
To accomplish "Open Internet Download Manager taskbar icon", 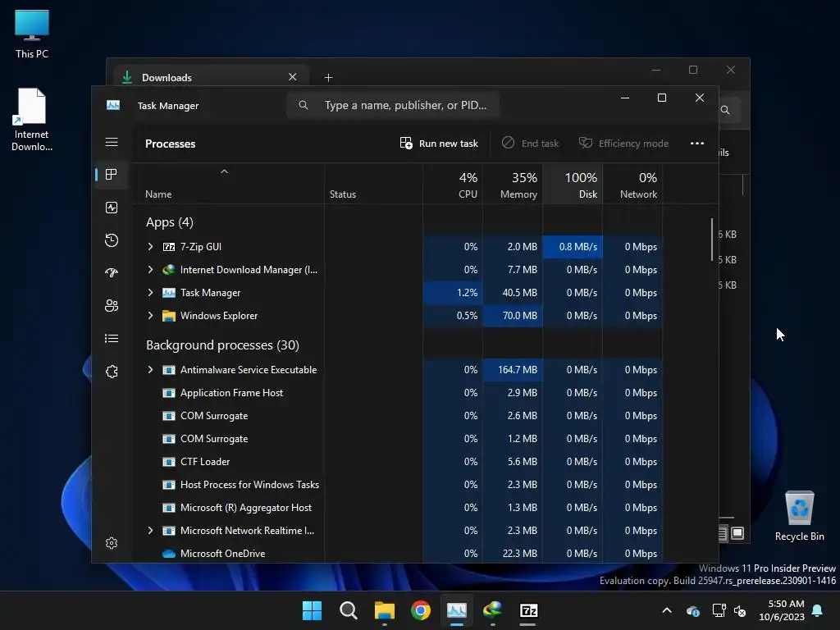I will pyautogui.click(x=492, y=610).
